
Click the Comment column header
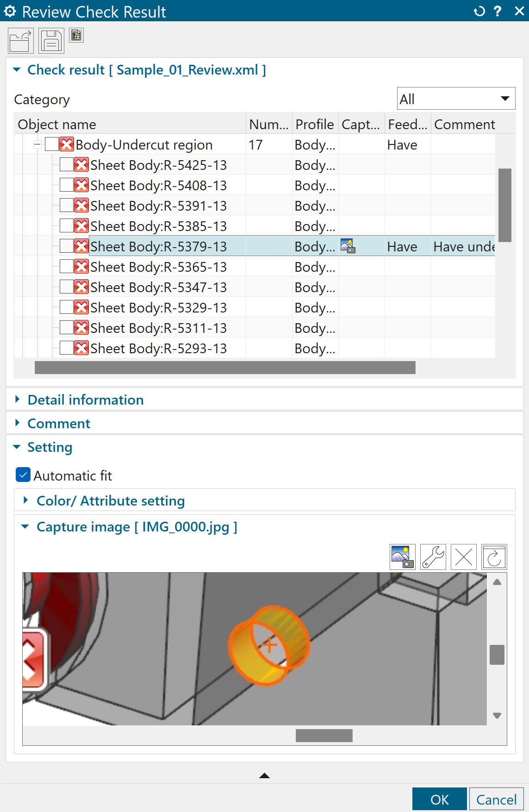[x=464, y=124]
